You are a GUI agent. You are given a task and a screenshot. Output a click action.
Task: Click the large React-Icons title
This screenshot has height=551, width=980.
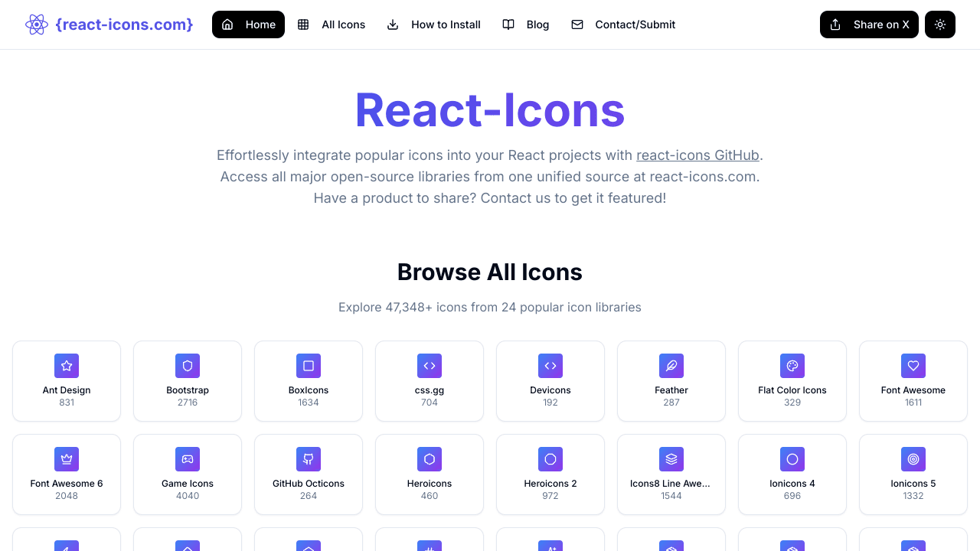click(490, 110)
